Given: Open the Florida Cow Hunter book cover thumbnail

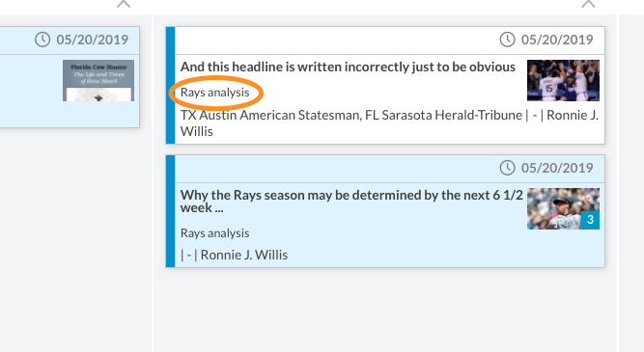Looking at the screenshot, I should click(x=98, y=80).
